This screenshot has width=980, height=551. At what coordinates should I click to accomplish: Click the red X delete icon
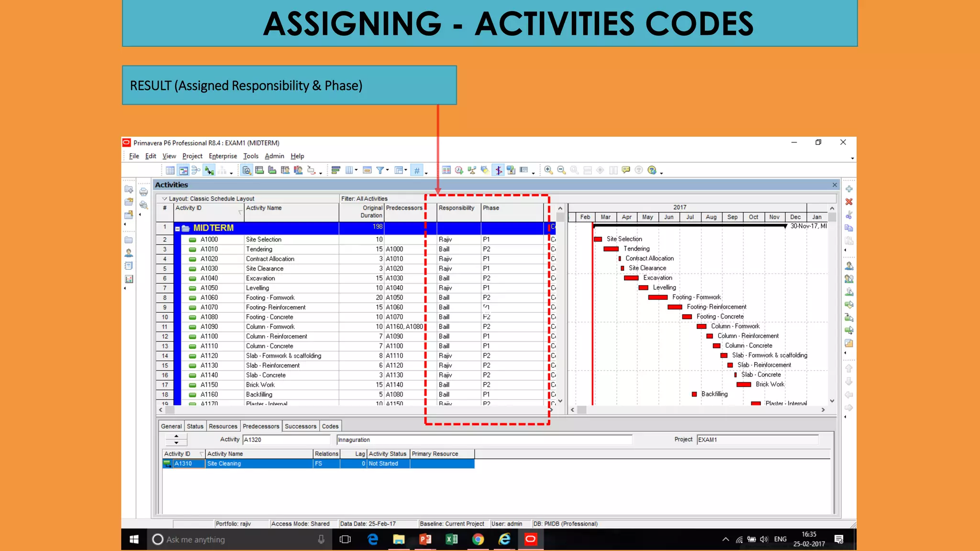click(849, 202)
